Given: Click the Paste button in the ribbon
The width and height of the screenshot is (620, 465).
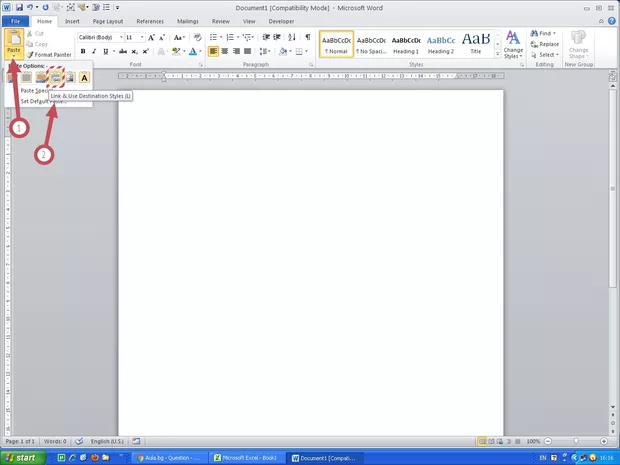Looking at the screenshot, I should (13, 43).
